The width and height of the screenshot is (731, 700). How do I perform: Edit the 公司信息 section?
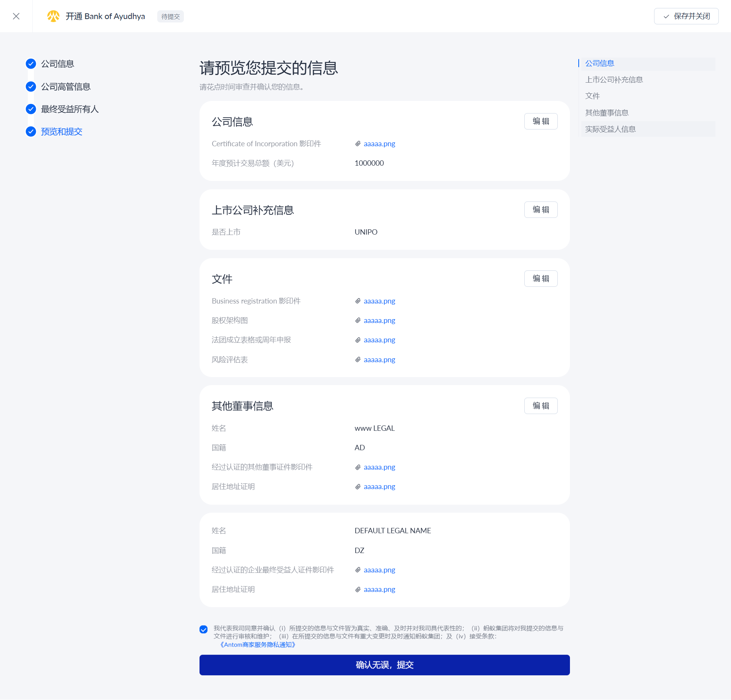(541, 121)
